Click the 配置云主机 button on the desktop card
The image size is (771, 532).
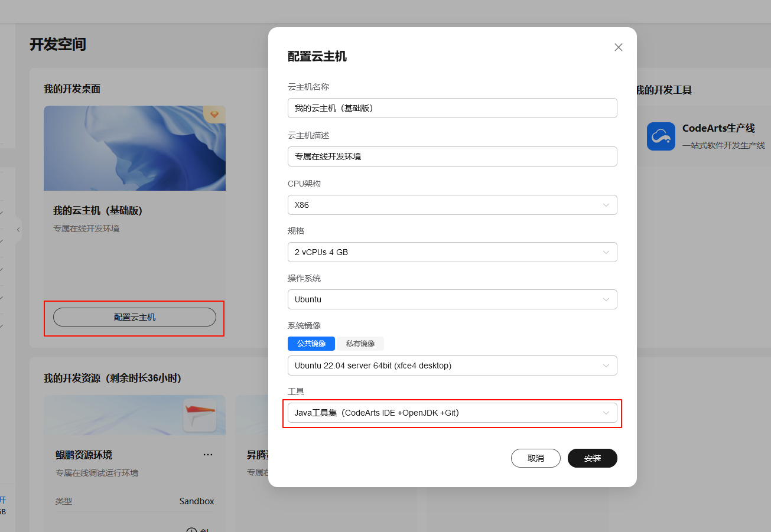[134, 317]
